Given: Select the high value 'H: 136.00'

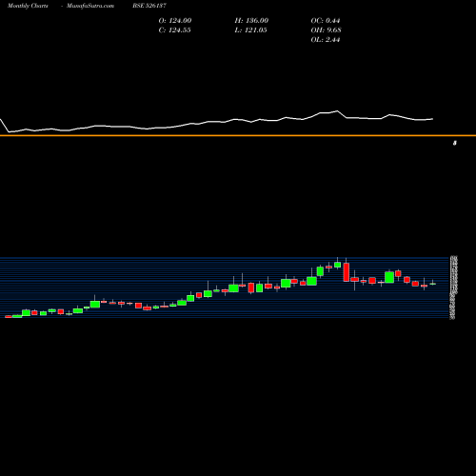Looking at the screenshot, I should [251, 21].
